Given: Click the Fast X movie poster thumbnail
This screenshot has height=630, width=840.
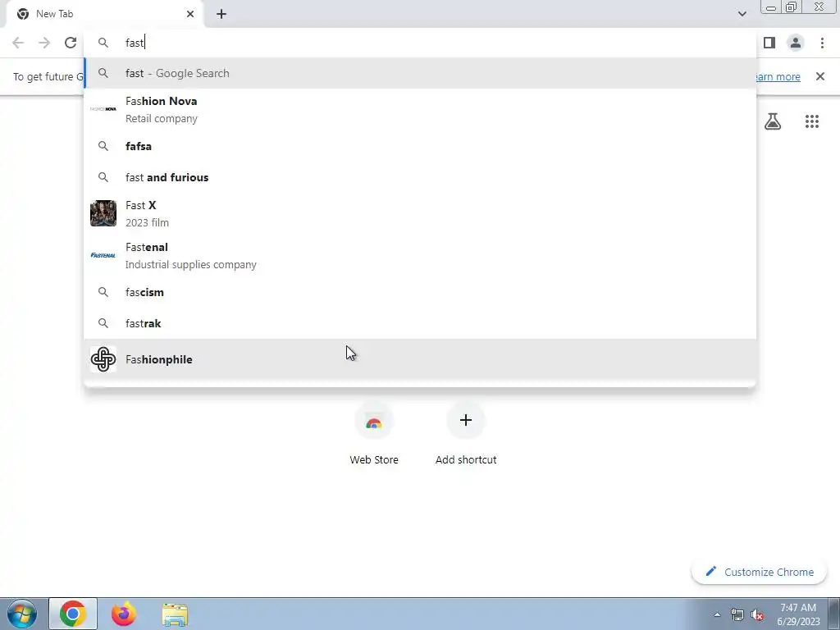Looking at the screenshot, I should tap(103, 213).
